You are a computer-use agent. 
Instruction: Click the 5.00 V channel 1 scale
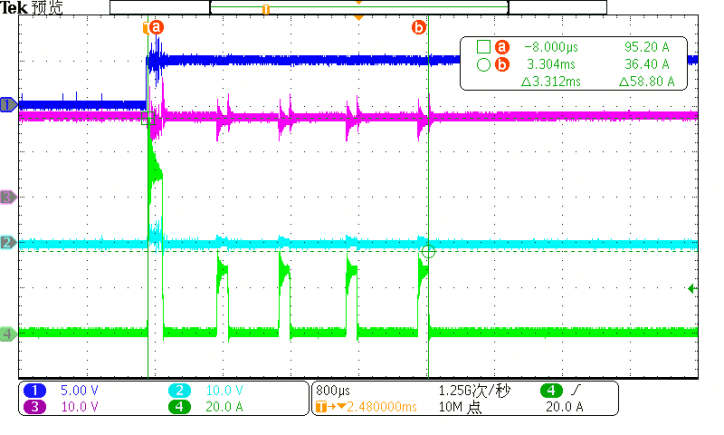(79, 391)
